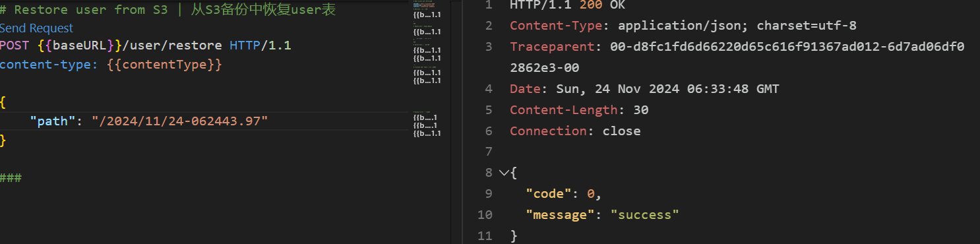Click line number 11 in the response gutter
The height and width of the screenshot is (244, 980).
[x=485, y=236]
